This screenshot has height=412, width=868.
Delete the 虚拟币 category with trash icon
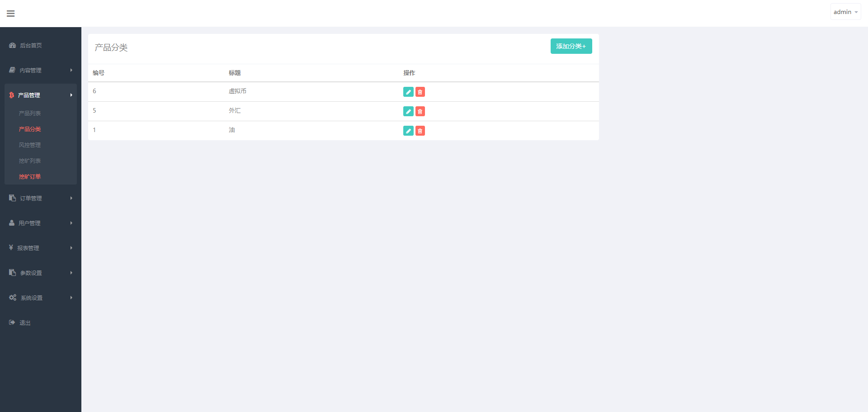coord(420,92)
